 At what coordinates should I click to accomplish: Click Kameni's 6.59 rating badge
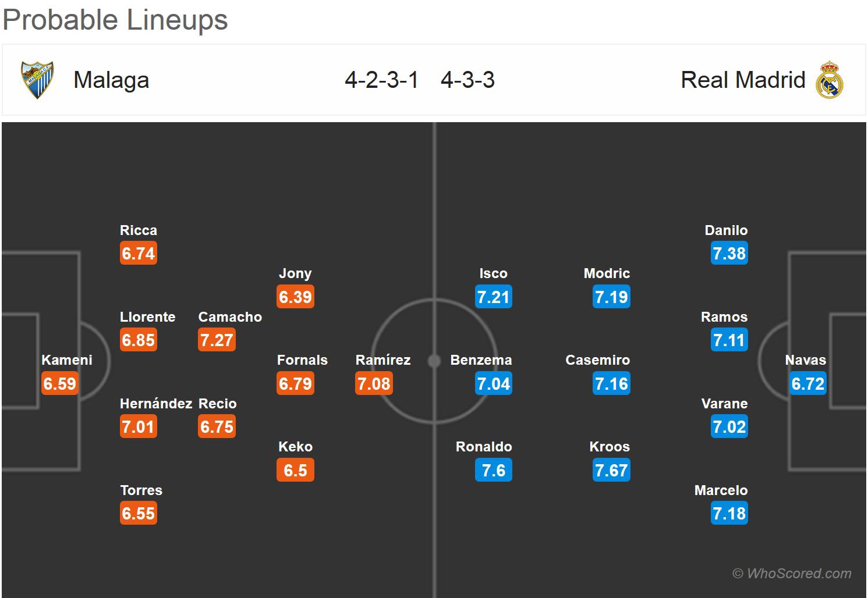tap(59, 384)
